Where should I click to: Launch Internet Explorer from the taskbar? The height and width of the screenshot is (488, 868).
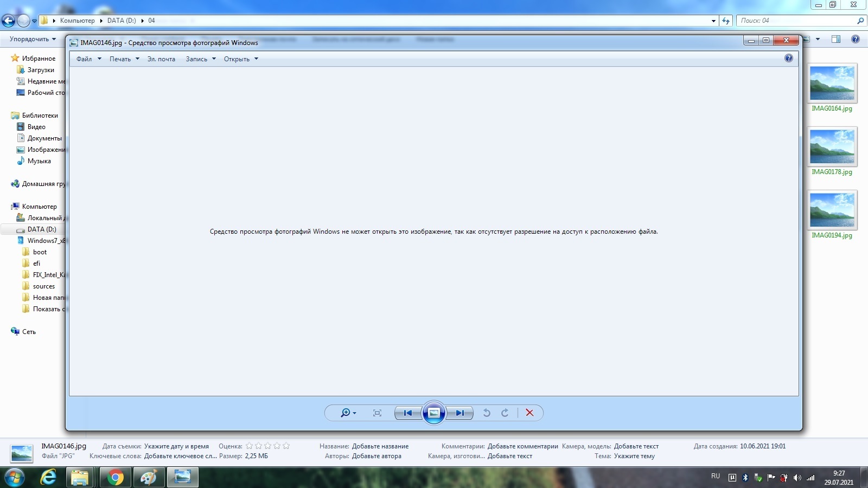(49, 478)
